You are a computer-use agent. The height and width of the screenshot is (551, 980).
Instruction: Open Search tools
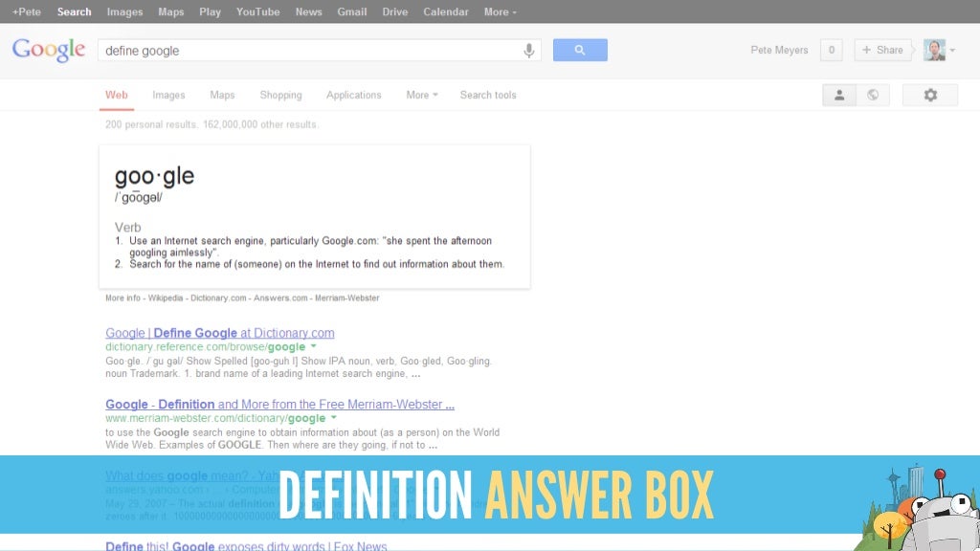coord(488,95)
